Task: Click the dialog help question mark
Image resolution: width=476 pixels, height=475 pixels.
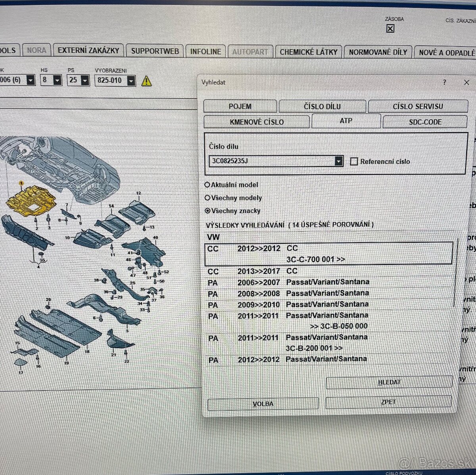Action: coord(444,82)
